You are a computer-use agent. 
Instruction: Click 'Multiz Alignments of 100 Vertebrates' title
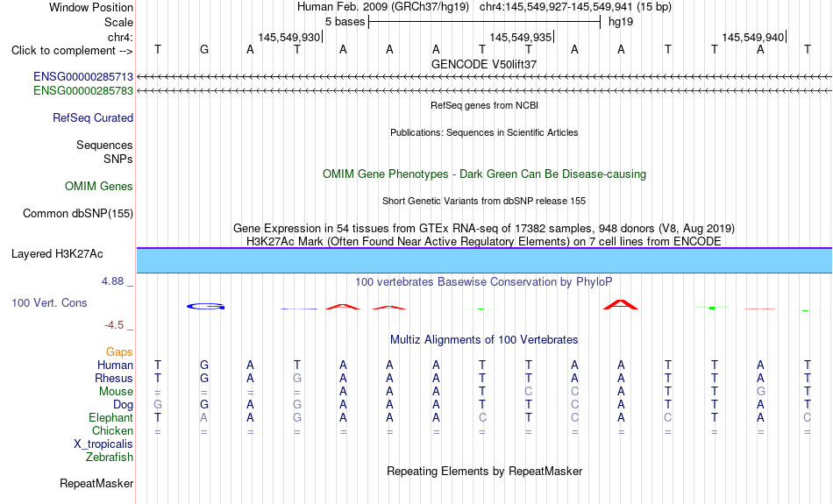click(x=484, y=340)
